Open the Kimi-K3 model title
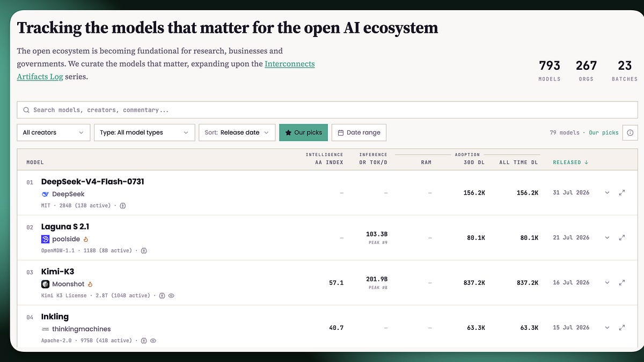Image resolution: width=644 pixels, height=362 pixels. 57,272
